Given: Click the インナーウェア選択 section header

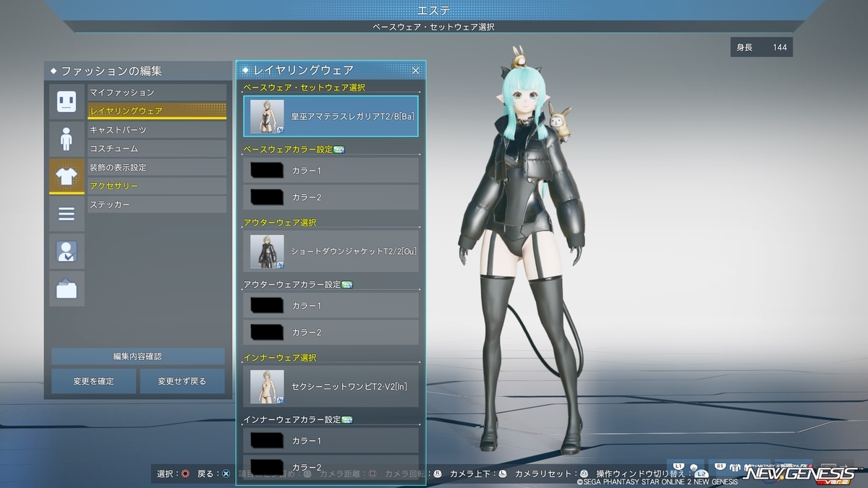Looking at the screenshot, I should 280,358.
